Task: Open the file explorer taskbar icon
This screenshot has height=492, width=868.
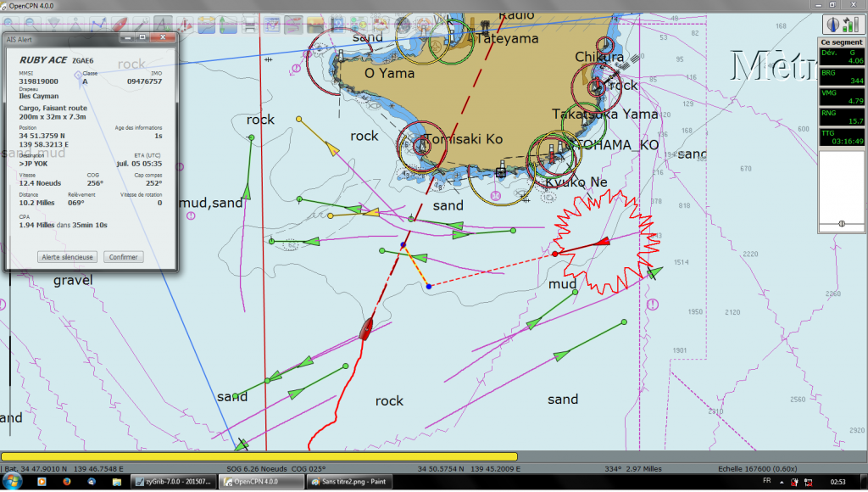Action: (116, 482)
